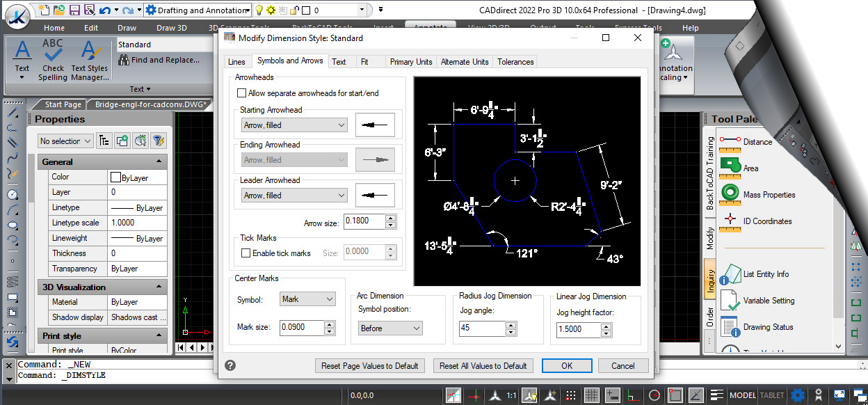Toggle TABLET mode in status bar
This screenshot has width=868, height=405.
[772, 395]
